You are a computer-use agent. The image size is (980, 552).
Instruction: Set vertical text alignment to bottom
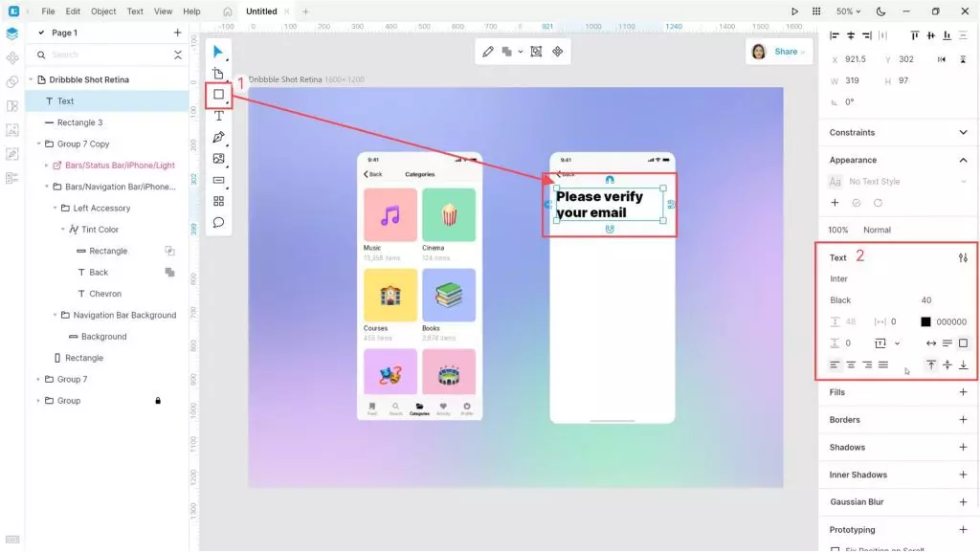[x=963, y=364]
